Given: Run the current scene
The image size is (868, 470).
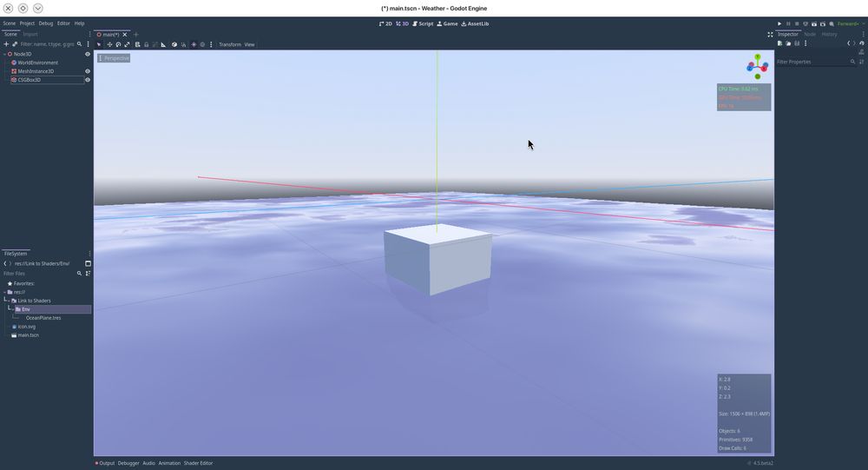Looking at the screenshot, I should [814, 23].
